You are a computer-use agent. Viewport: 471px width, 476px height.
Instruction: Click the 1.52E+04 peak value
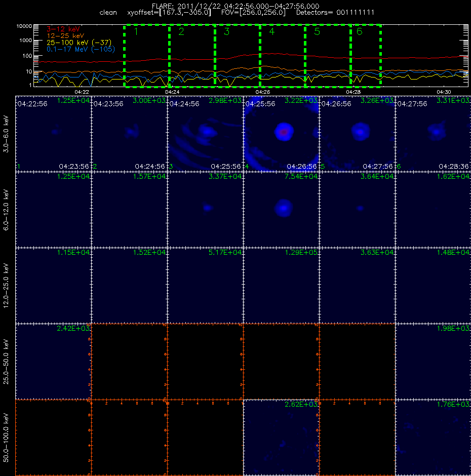(149, 252)
